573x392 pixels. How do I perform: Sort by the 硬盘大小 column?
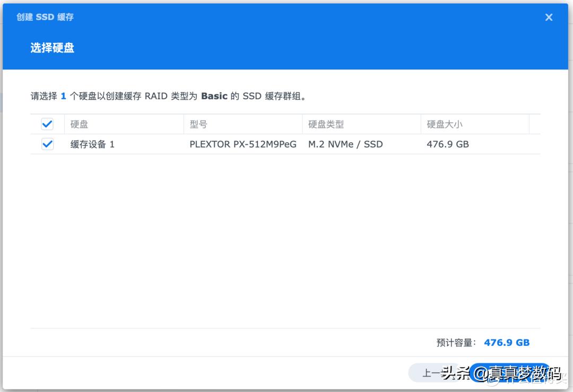pyautogui.click(x=445, y=124)
